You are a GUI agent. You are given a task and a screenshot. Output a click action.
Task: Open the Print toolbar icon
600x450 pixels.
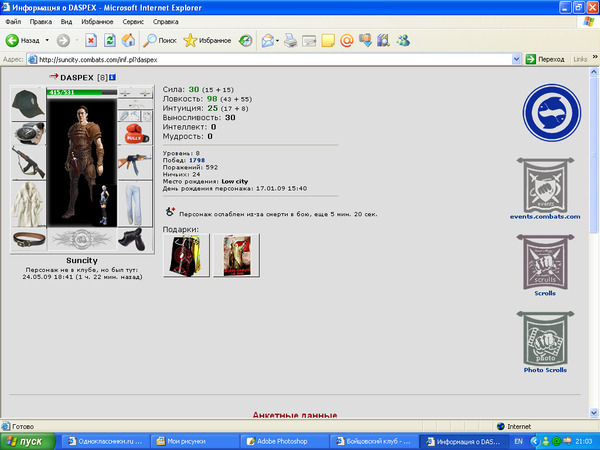[290, 40]
